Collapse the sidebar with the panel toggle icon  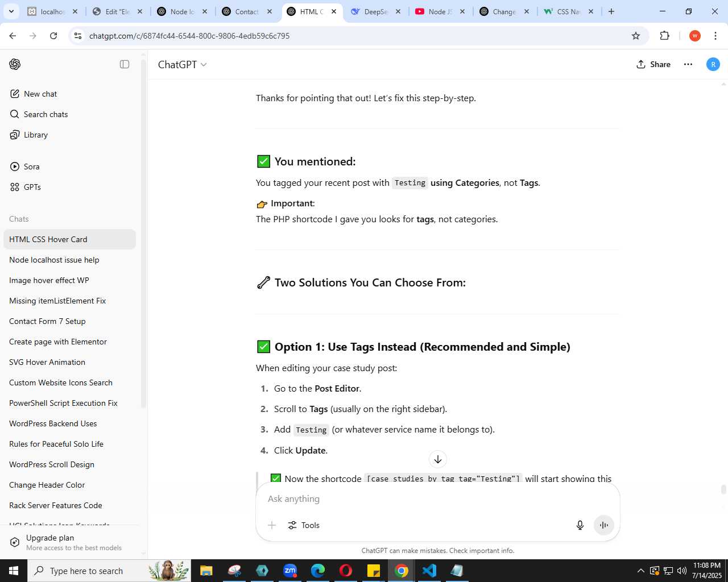pos(125,64)
